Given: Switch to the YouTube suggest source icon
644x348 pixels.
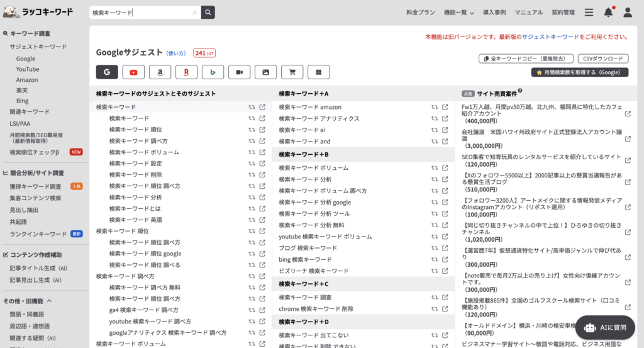Looking at the screenshot, I should click(133, 72).
